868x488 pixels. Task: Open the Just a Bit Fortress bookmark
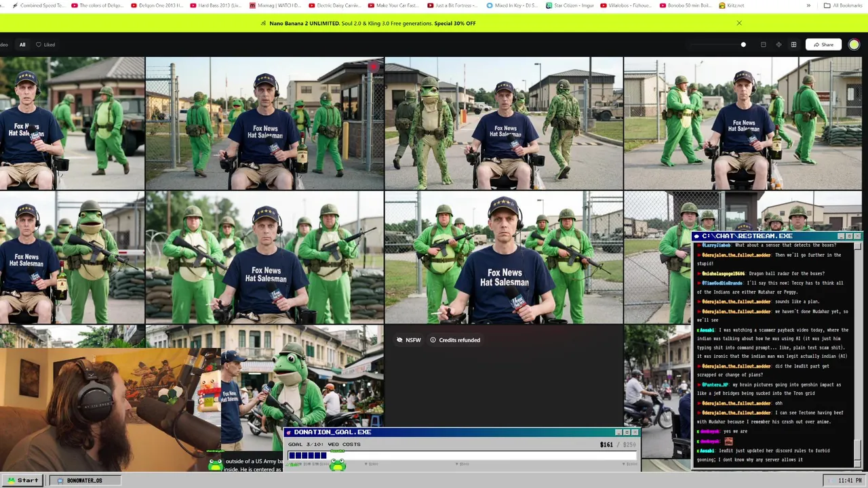(x=453, y=5)
